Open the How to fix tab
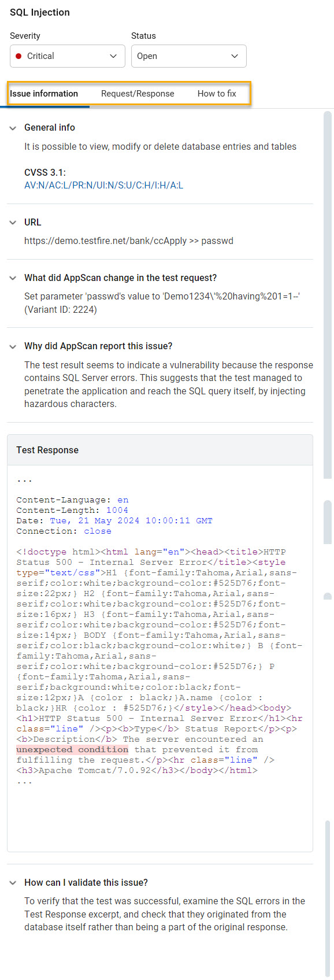Screen dimensions: 334x980 pos(217,94)
